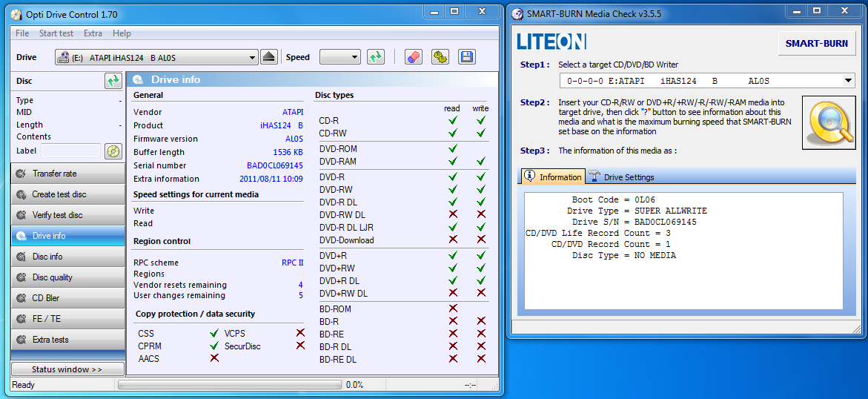868x399 pixels.
Task: Eject the disc with the eject button
Action: click(268, 57)
